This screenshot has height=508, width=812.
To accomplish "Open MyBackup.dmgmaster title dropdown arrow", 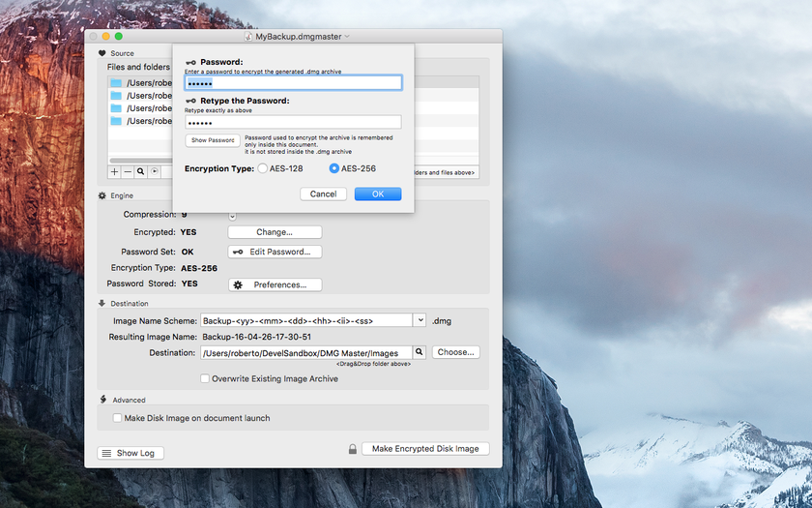I will [347, 36].
